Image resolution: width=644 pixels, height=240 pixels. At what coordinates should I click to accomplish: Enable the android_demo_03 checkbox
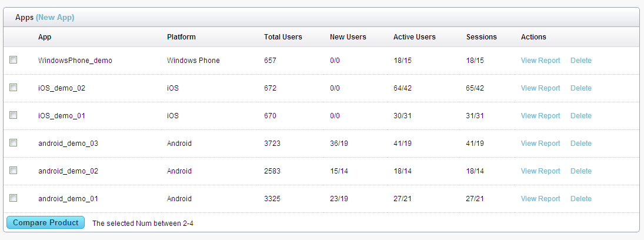[14, 142]
